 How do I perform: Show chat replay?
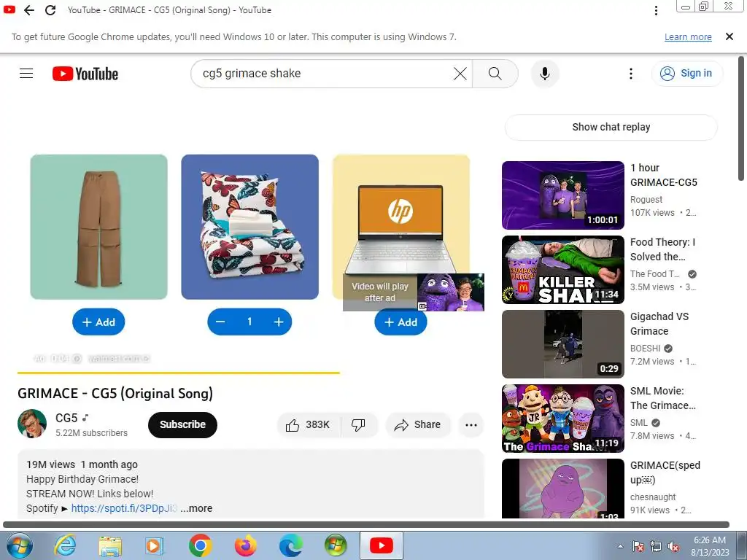pyautogui.click(x=611, y=127)
